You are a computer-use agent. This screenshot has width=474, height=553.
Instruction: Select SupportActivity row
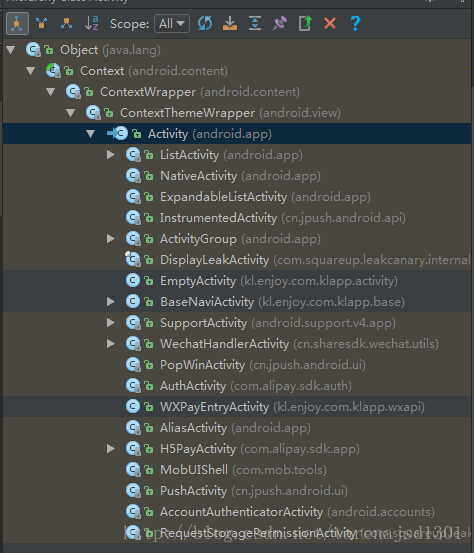237,323
